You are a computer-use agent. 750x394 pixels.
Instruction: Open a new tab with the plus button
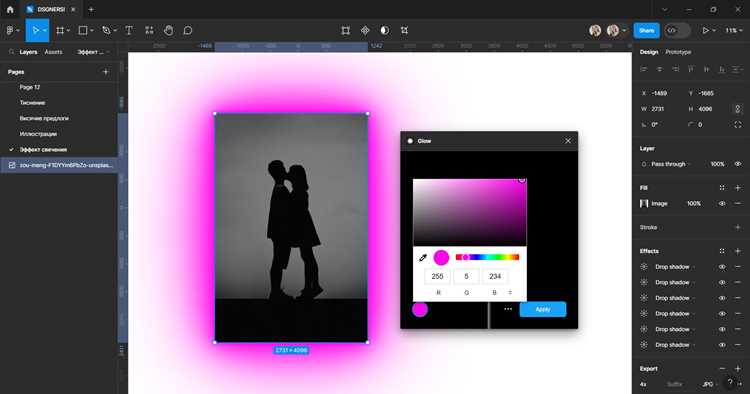[91, 9]
